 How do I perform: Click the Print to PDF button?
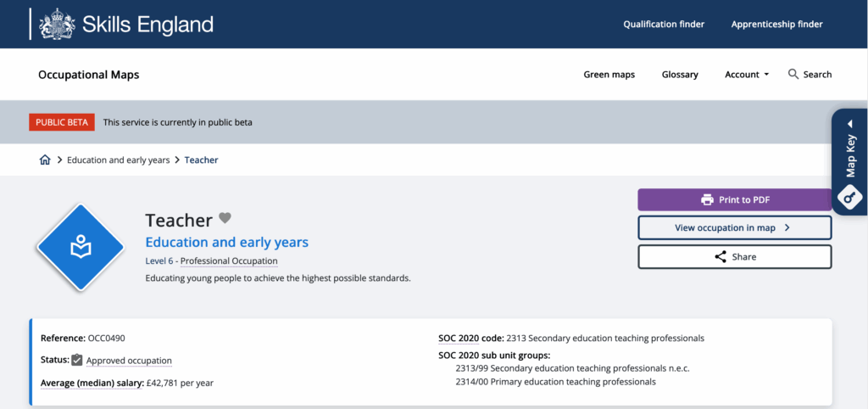[x=734, y=200]
